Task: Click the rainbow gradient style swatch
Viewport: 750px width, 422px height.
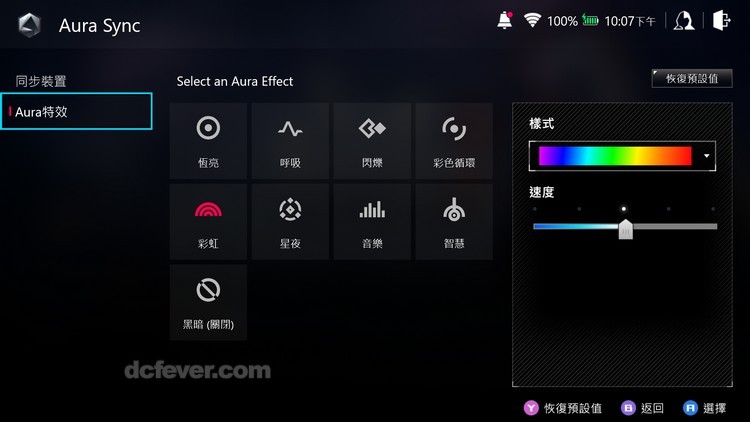Action: [615, 156]
